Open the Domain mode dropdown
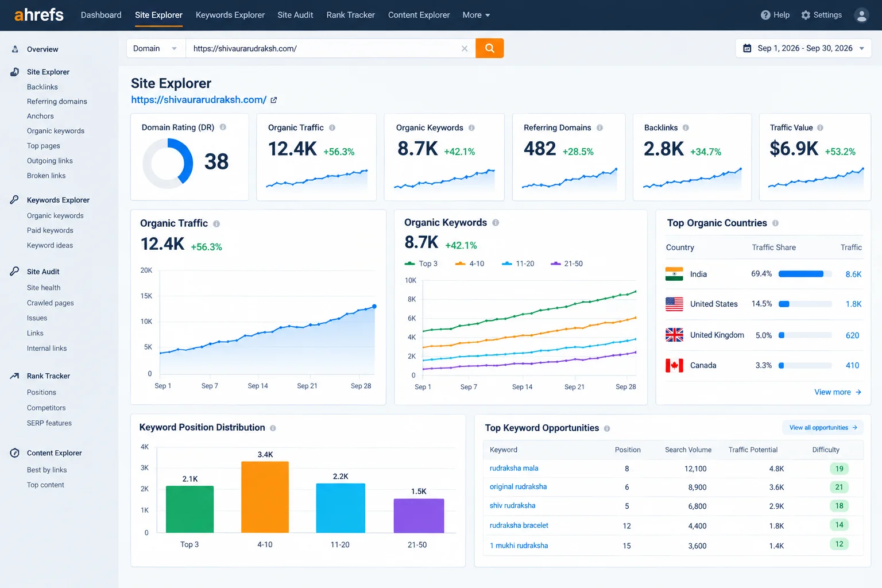The height and width of the screenshot is (588, 882). coord(156,48)
